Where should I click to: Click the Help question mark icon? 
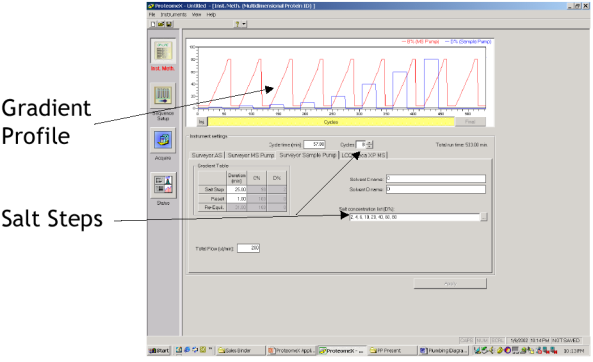coord(237,24)
